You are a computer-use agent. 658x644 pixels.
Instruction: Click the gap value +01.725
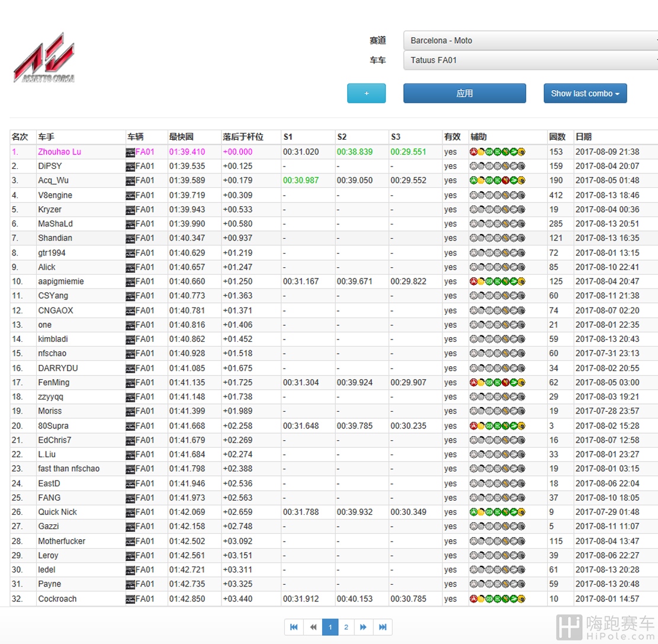point(237,383)
